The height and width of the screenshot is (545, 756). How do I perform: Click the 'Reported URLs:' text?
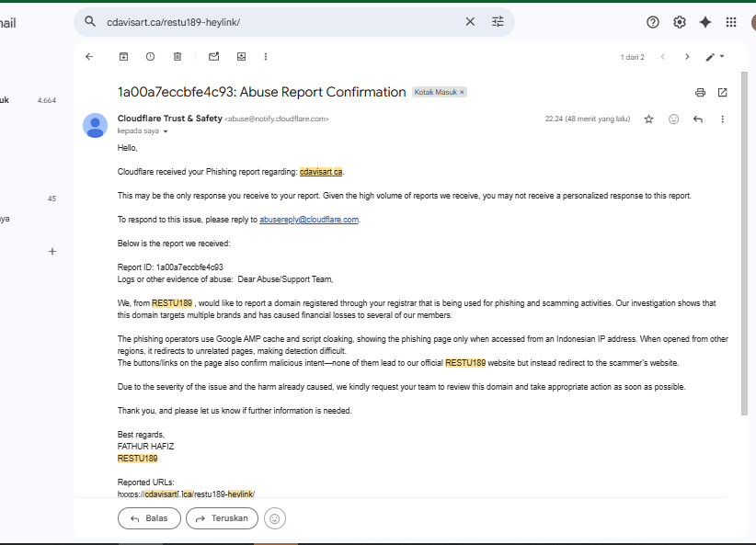(x=145, y=483)
